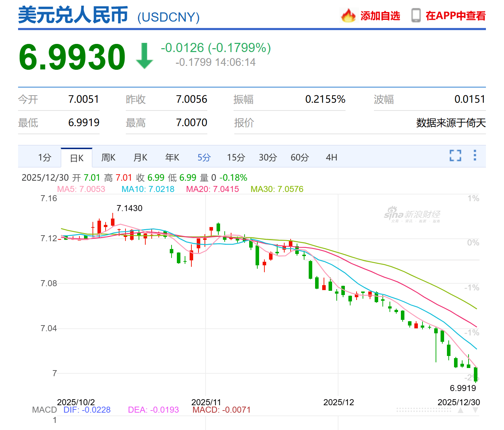Click the MA30: 7.0576 legend
The image size is (504, 430).
point(277,189)
